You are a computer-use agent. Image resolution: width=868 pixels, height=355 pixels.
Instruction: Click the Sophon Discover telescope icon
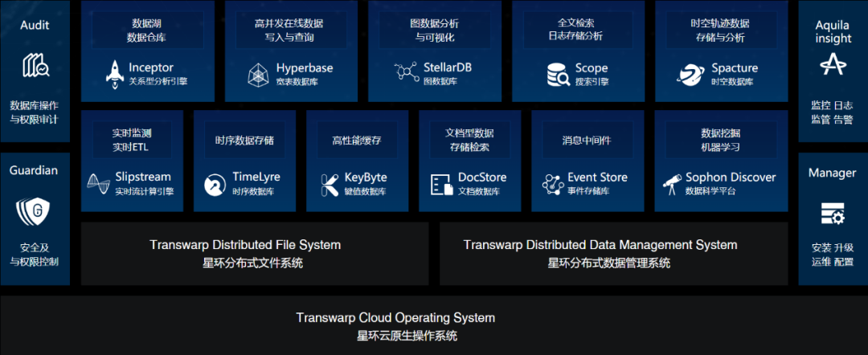click(x=672, y=184)
